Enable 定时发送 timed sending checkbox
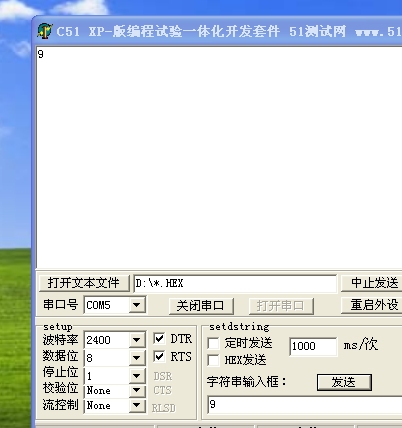 pos(213,343)
